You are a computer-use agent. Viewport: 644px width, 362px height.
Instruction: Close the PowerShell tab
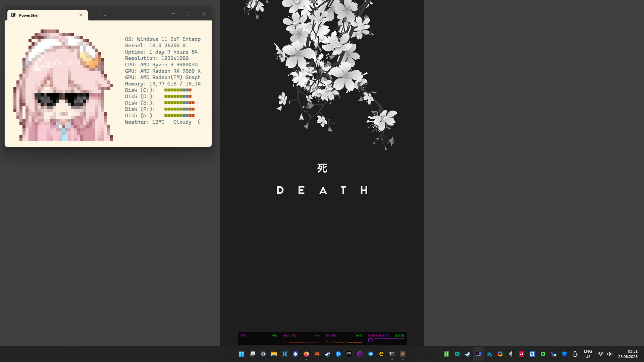[81, 15]
